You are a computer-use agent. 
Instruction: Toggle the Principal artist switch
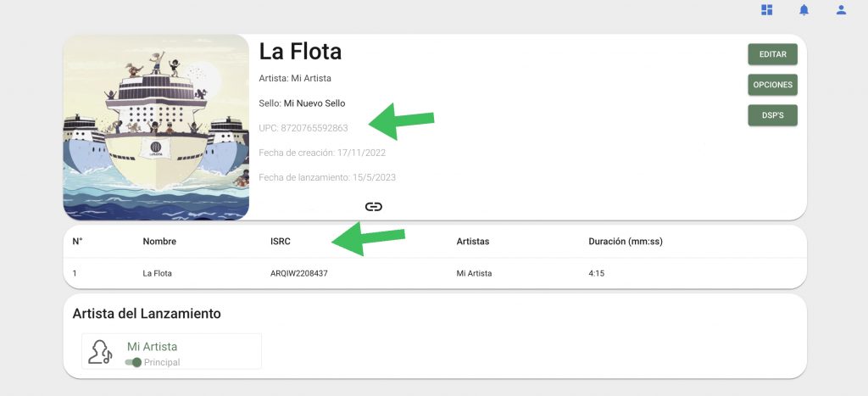click(x=133, y=362)
